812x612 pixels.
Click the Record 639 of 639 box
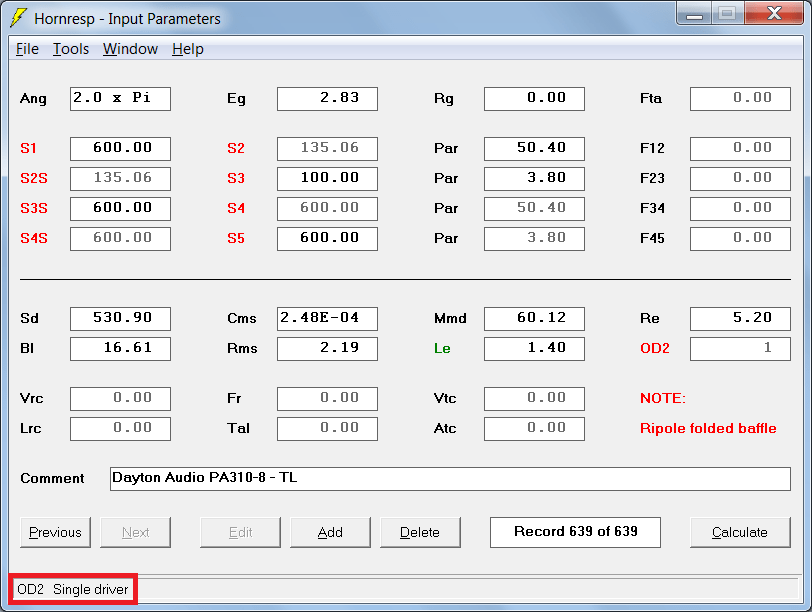click(575, 532)
